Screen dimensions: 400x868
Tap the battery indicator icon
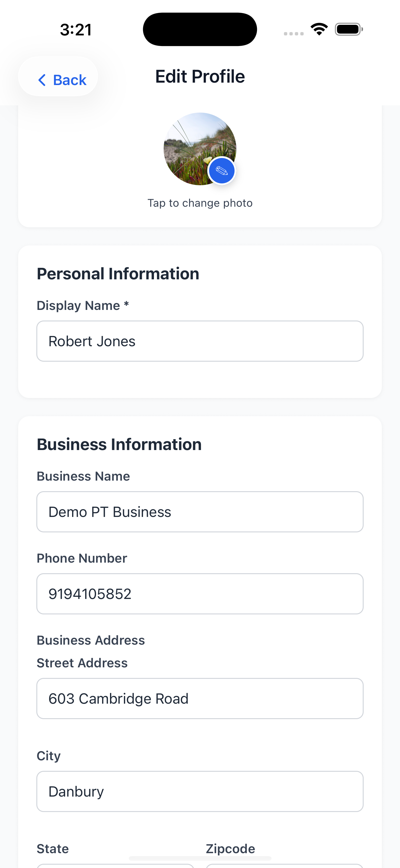pos(349,29)
